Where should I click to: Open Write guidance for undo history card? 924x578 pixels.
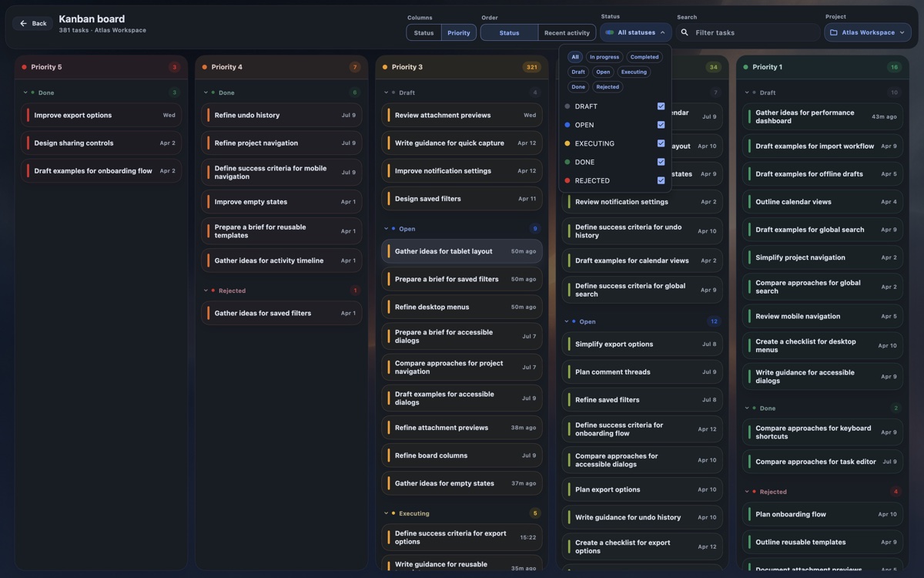click(642, 517)
